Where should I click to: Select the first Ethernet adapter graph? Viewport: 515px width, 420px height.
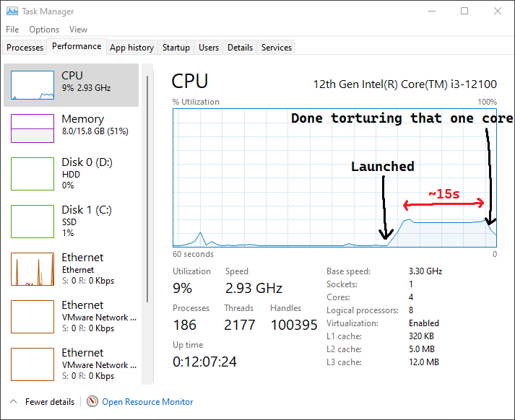(x=33, y=269)
